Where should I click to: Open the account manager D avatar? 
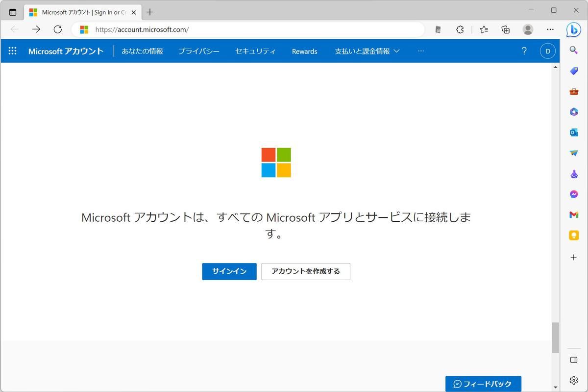(547, 51)
